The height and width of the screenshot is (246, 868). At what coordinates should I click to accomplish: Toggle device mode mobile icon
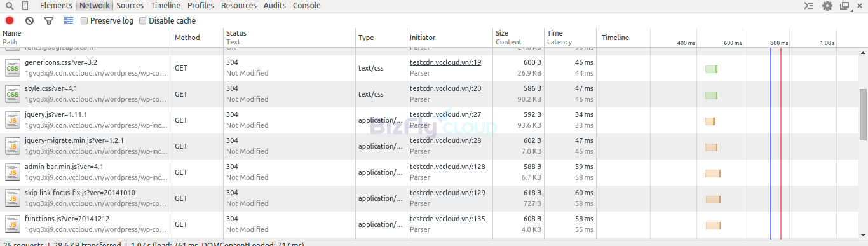25,6
